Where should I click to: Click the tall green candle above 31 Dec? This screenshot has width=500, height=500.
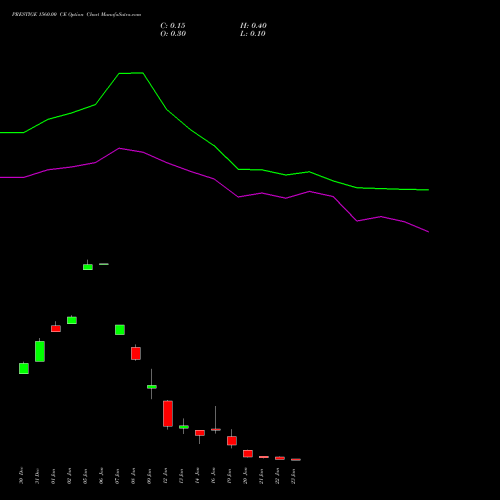click(x=40, y=351)
